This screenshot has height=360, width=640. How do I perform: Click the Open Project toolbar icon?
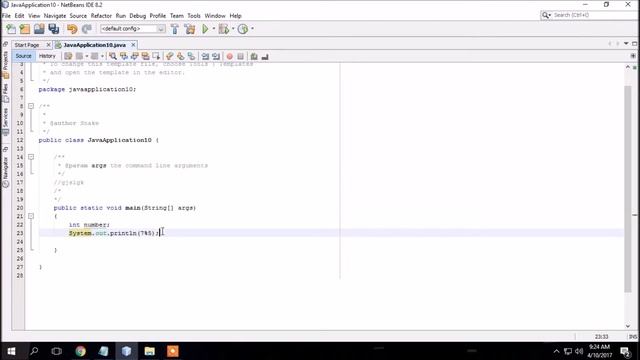pyautogui.click(x=39, y=29)
